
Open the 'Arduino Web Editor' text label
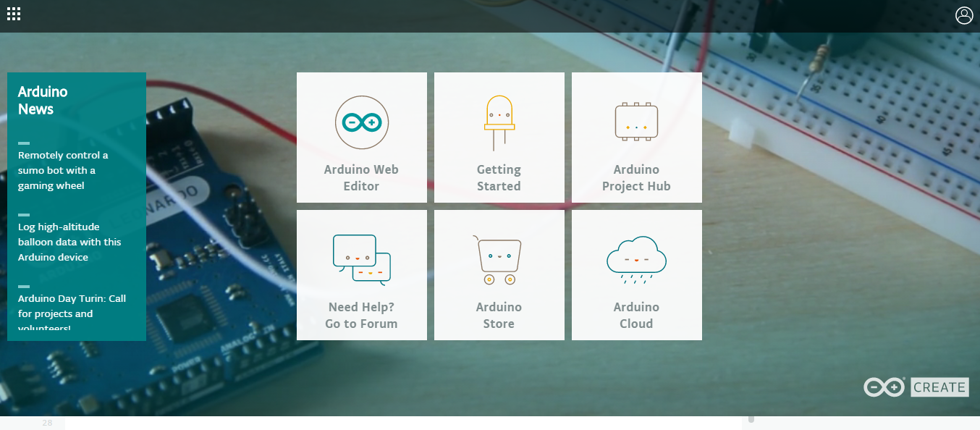(x=361, y=177)
